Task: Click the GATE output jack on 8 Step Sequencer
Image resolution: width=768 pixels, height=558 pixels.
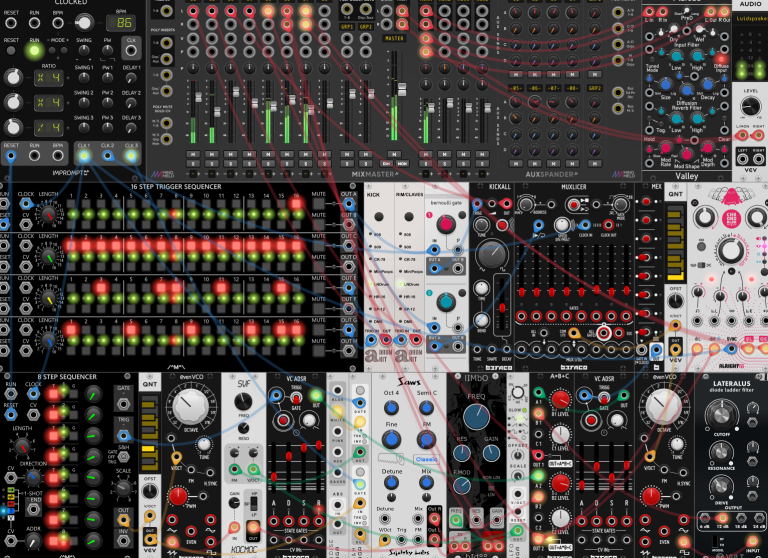Action: click(x=123, y=404)
